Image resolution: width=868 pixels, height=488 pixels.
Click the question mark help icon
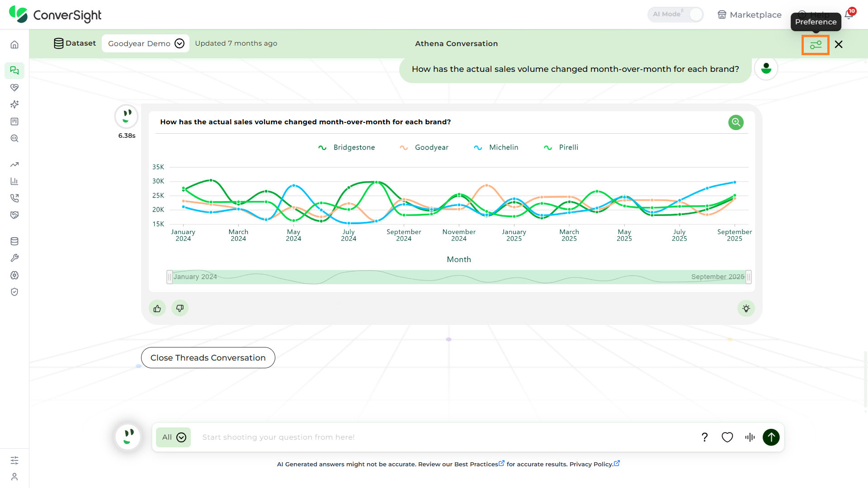[x=704, y=437]
